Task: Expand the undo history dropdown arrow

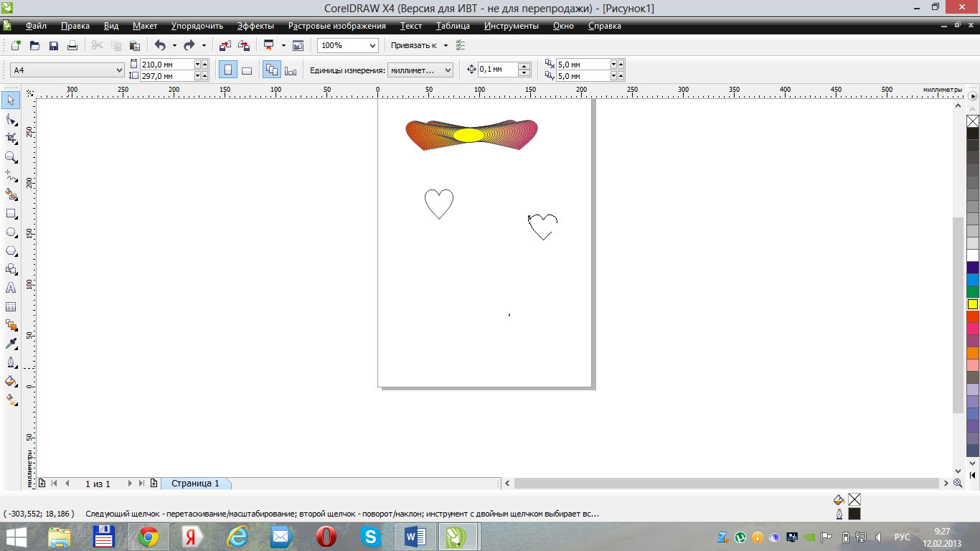Action: 174,45
